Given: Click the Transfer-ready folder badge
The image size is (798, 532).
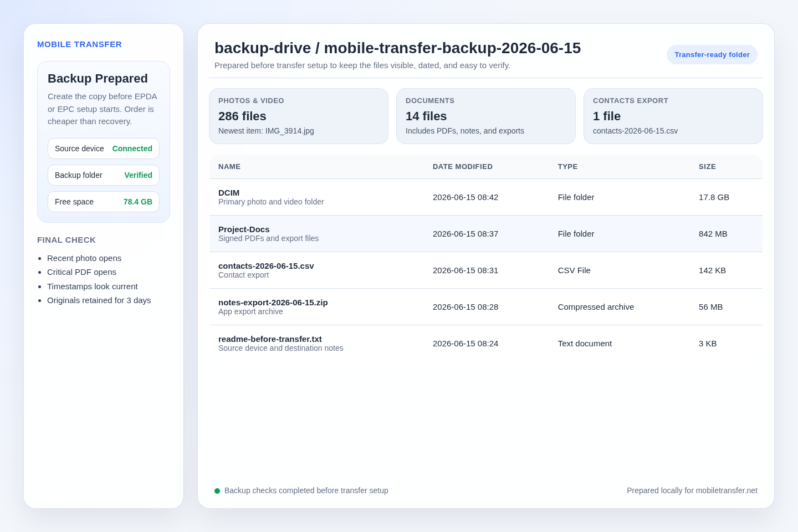Looking at the screenshot, I should [712, 54].
